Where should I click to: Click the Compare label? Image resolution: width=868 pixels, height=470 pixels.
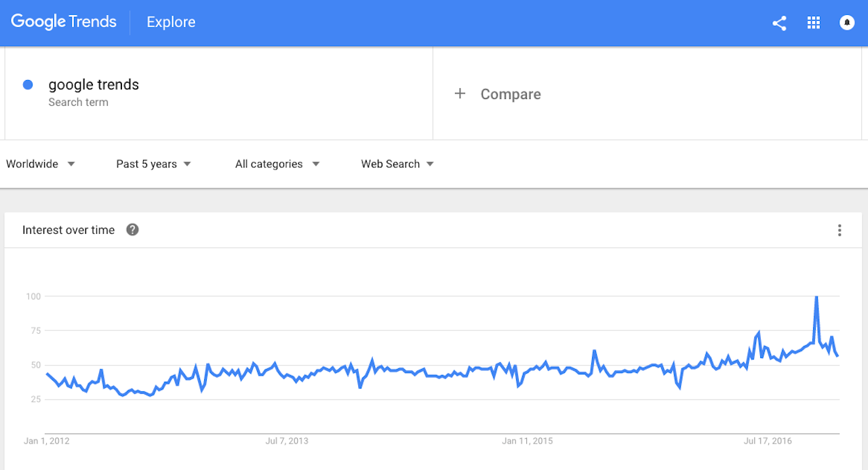(511, 94)
